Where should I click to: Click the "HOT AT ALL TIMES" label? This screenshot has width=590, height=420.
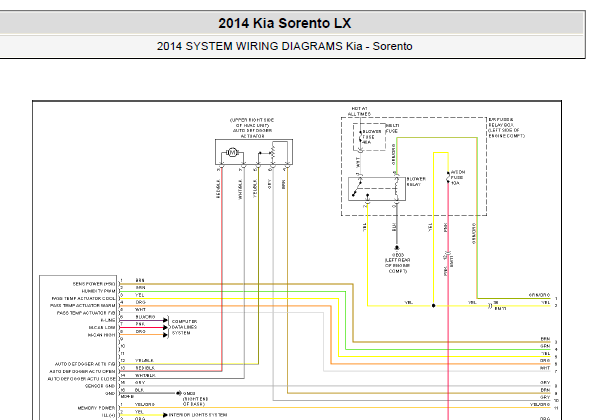tap(359, 111)
